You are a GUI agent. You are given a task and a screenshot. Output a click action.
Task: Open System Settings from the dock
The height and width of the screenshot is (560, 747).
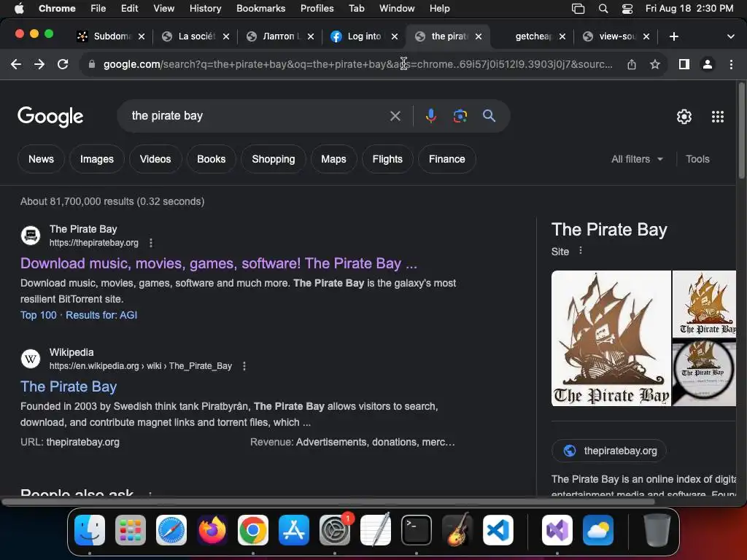click(x=334, y=530)
